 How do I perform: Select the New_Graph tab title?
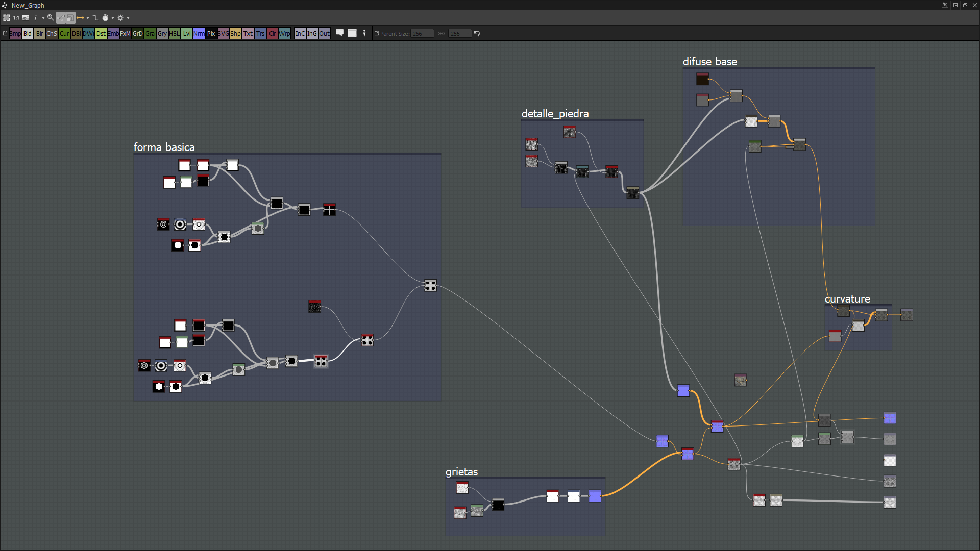[28, 5]
